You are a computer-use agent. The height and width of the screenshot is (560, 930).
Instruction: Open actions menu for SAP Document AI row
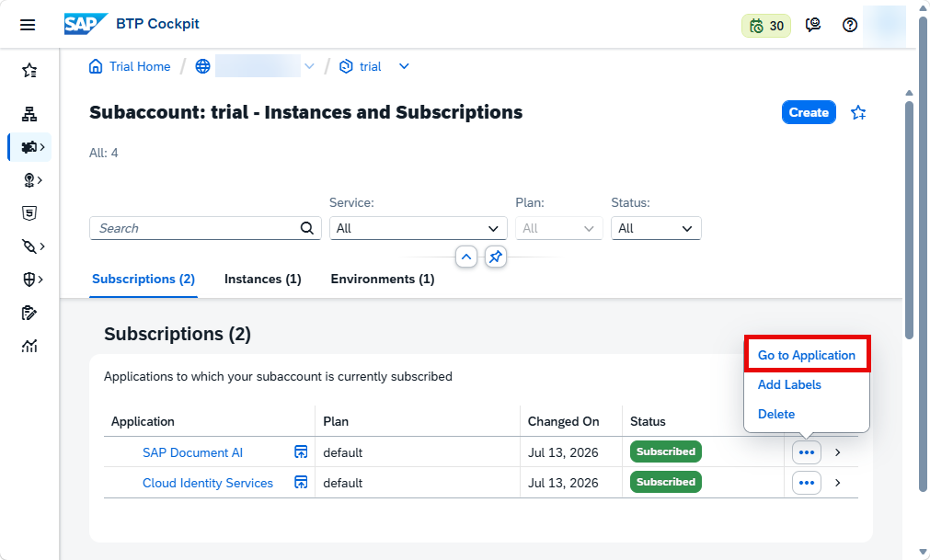807,452
